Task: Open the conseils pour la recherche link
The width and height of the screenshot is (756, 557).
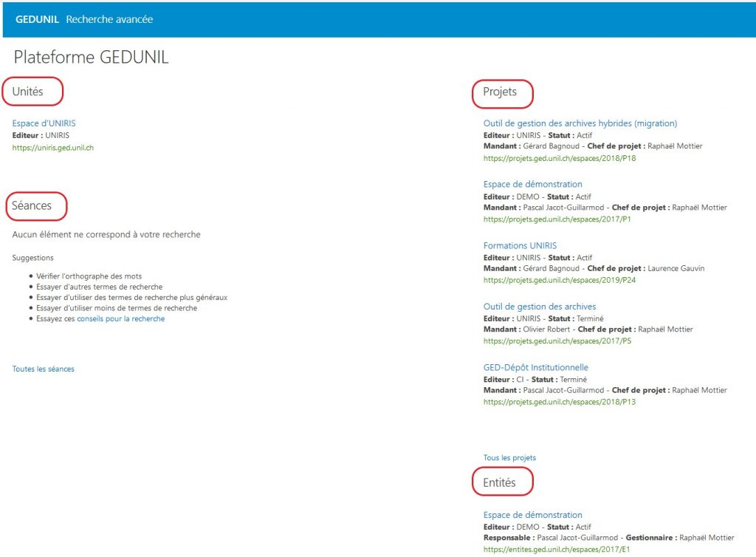Action: [x=120, y=319]
